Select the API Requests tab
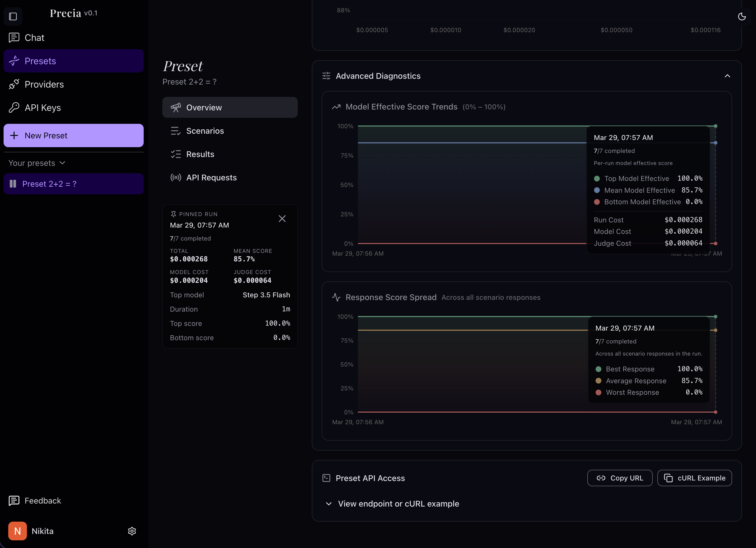The image size is (756, 548). 211,178
